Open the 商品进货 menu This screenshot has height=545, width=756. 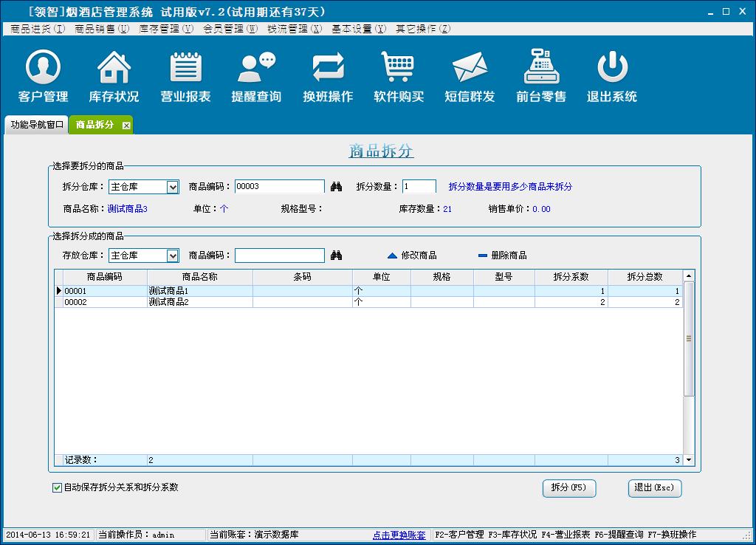38,29
